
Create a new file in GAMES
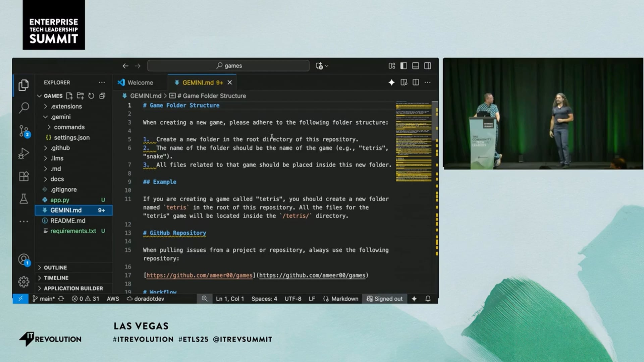click(69, 96)
